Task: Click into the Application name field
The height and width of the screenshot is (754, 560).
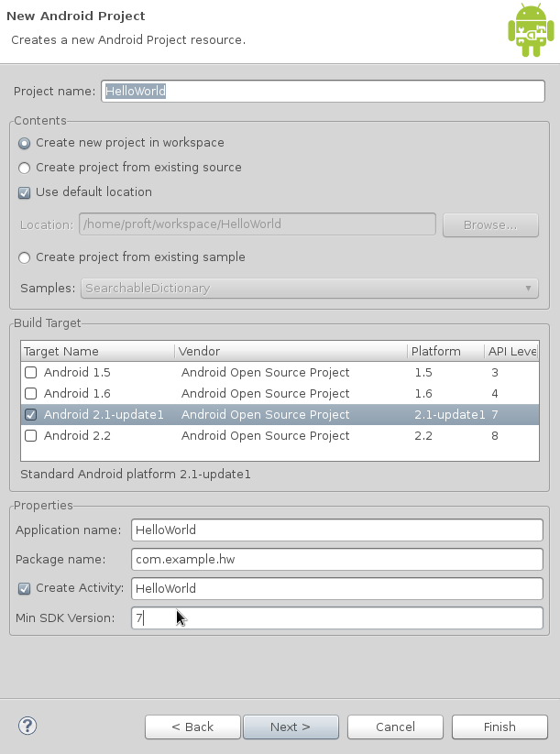Action: click(x=336, y=530)
